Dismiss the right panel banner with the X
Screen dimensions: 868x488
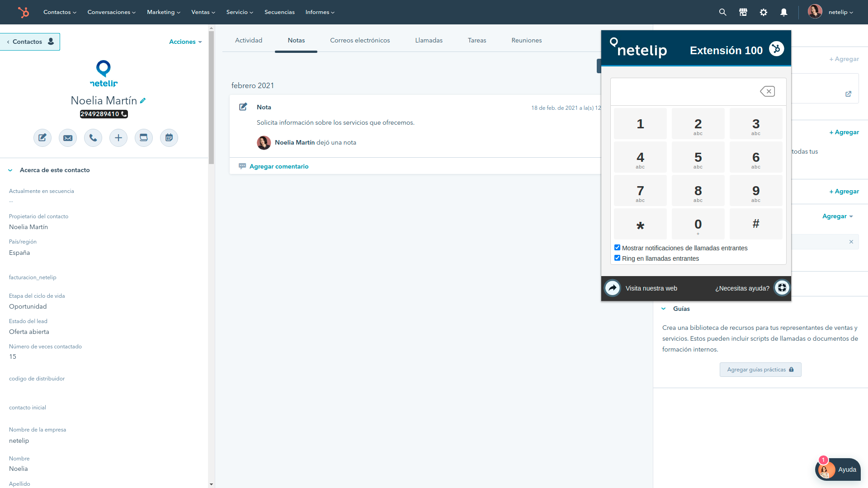click(x=851, y=242)
